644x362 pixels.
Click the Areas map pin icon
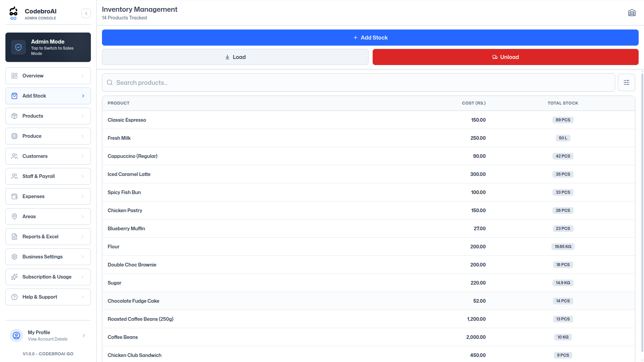click(14, 217)
